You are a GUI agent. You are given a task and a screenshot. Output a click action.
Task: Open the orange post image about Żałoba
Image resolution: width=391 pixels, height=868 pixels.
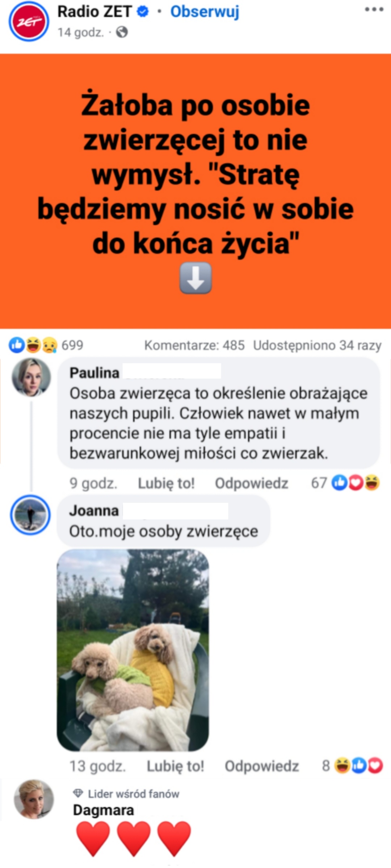click(x=195, y=191)
